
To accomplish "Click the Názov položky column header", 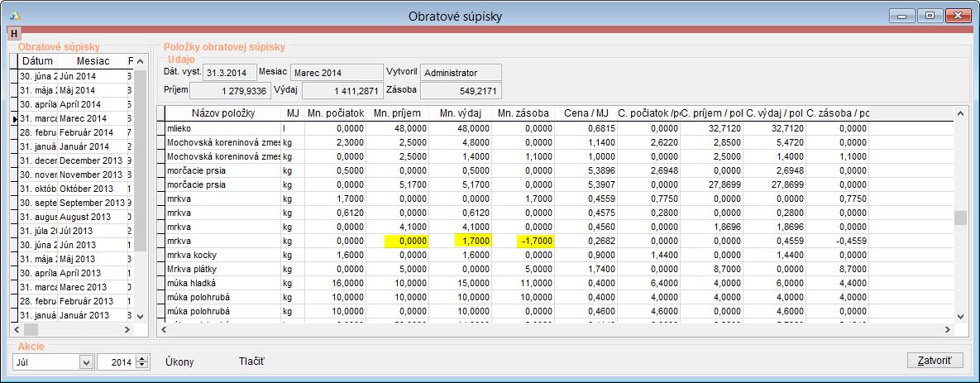I will pos(222,113).
